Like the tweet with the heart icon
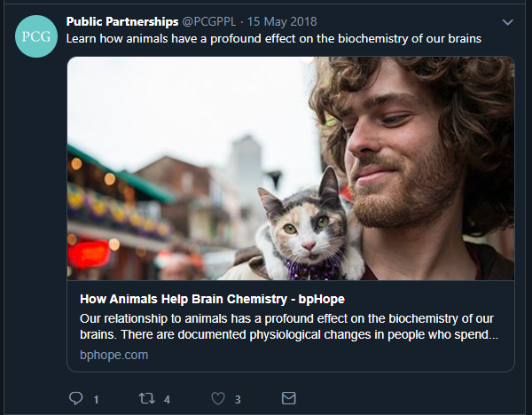532x415 pixels. (218, 398)
